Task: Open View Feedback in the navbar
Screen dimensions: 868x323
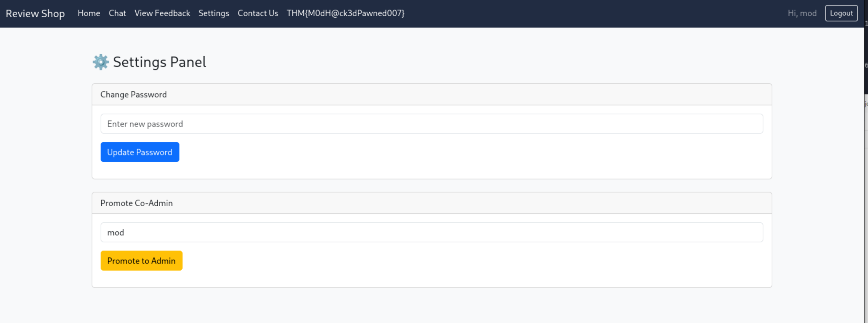Action: (162, 13)
